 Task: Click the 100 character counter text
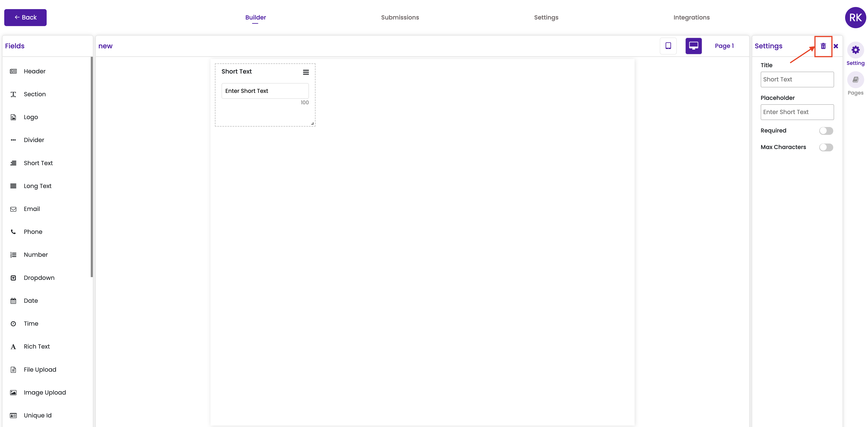(x=305, y=102)
